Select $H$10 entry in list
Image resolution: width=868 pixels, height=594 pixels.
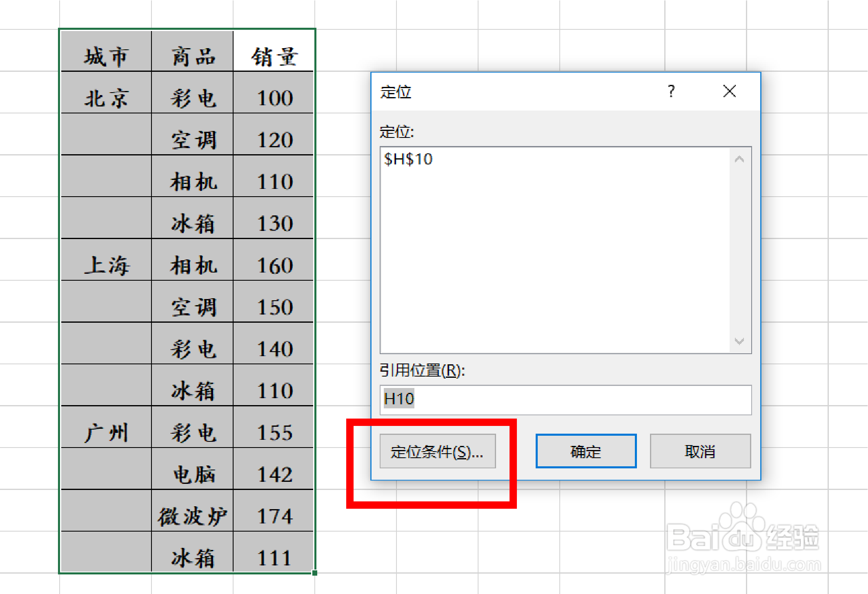tap(408, 159)
